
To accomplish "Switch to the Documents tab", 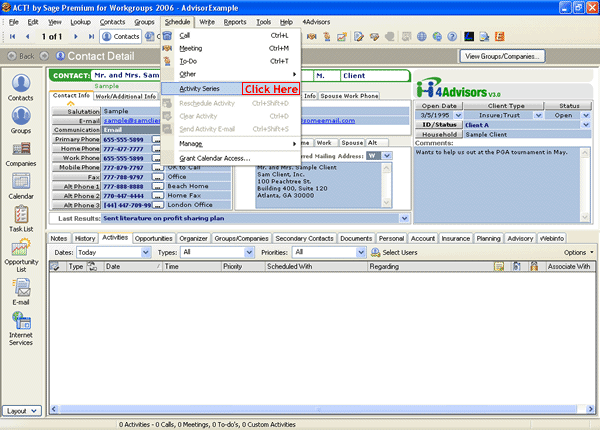I will point(356,238).
